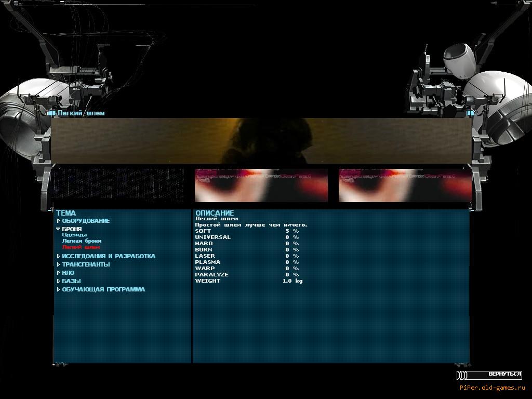Select the Одежда entry under БРОНЯ

[74, 235]
